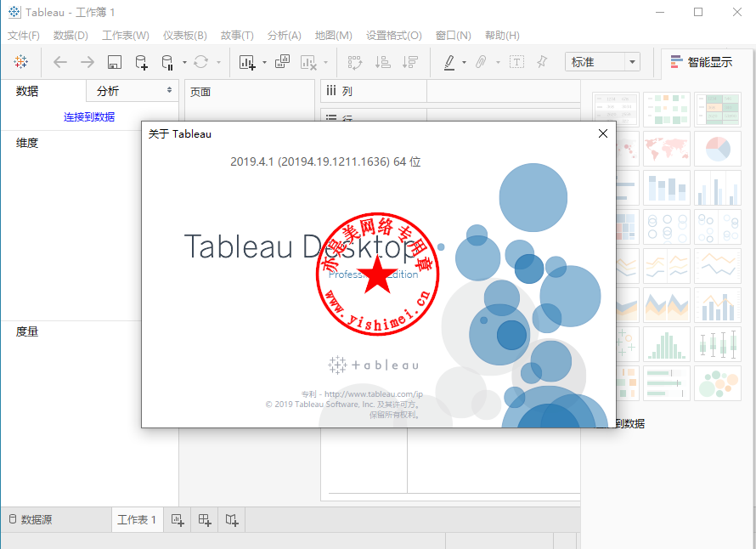The height and width of the screenshot is (549, 756).
Task: Expand paperclip group dropdown arrow
Action: pos(498,62)
